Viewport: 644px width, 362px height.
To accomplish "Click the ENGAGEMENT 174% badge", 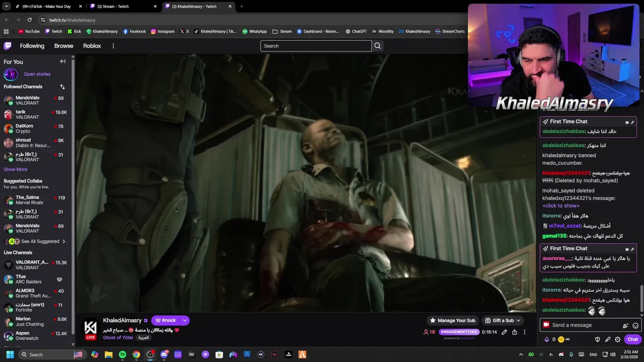I will click(x=459, y=332).
